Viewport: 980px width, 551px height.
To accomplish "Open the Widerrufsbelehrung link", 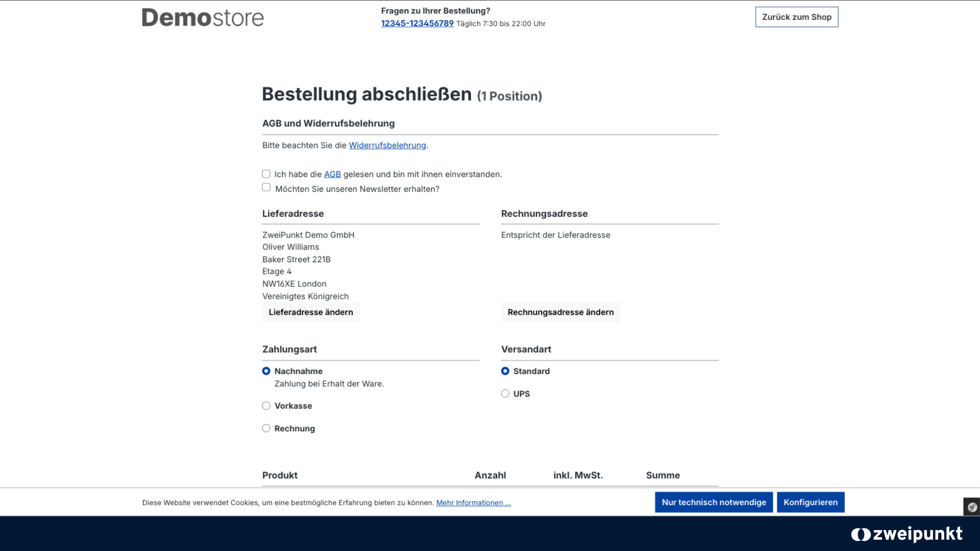I will tap(387, 145).
